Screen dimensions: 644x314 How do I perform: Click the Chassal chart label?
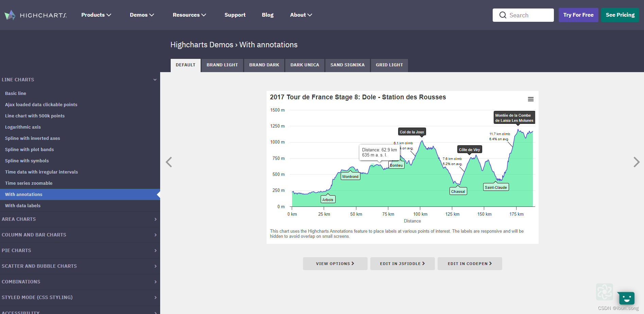[458, 192]
